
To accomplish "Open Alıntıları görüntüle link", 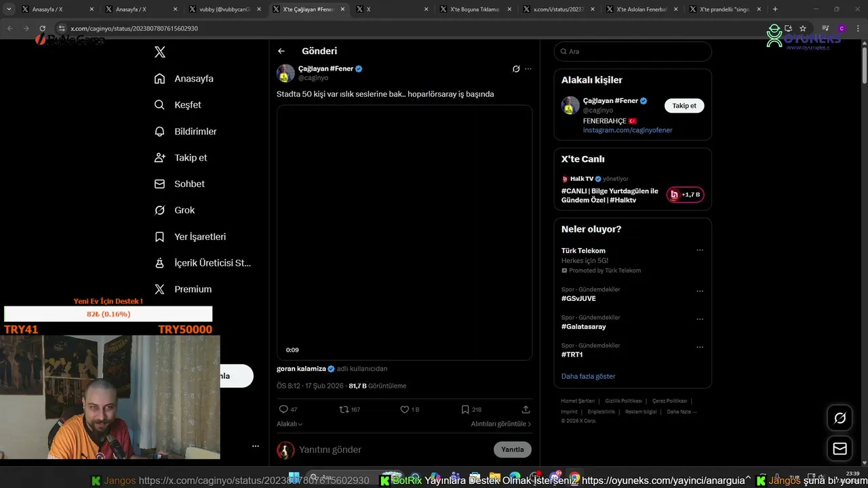I will [501, 424].
